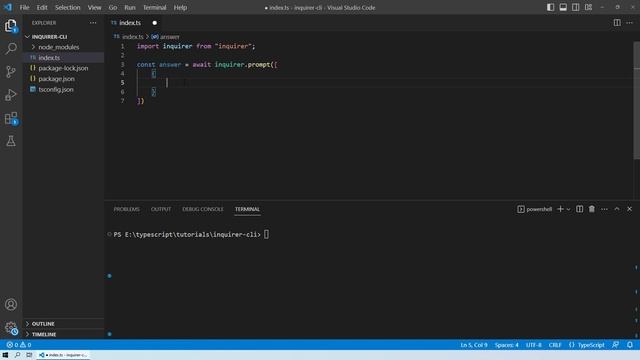Open Run and Debug view

[11, 95]
